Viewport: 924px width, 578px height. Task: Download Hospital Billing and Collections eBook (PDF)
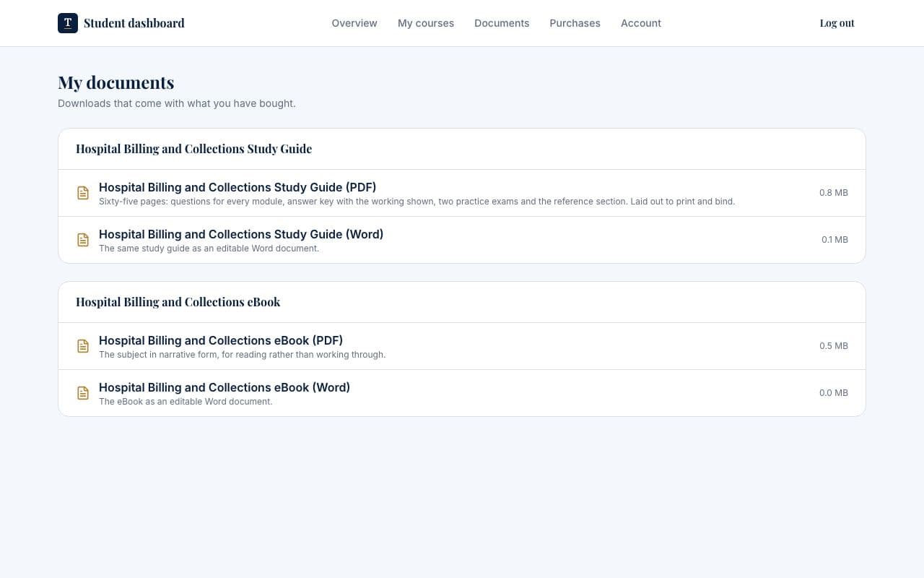pyautogui.click(x=462, y=346)
